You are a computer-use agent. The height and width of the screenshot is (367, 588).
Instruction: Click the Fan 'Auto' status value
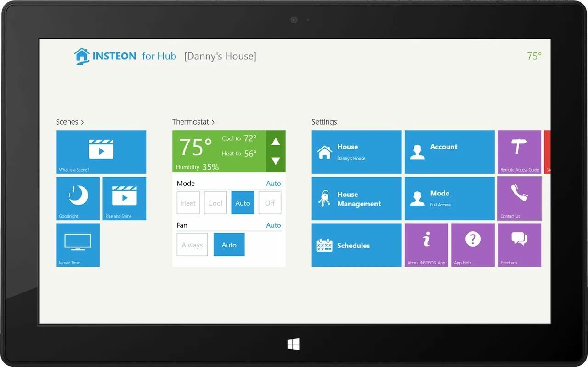click(x=273, y=225)
